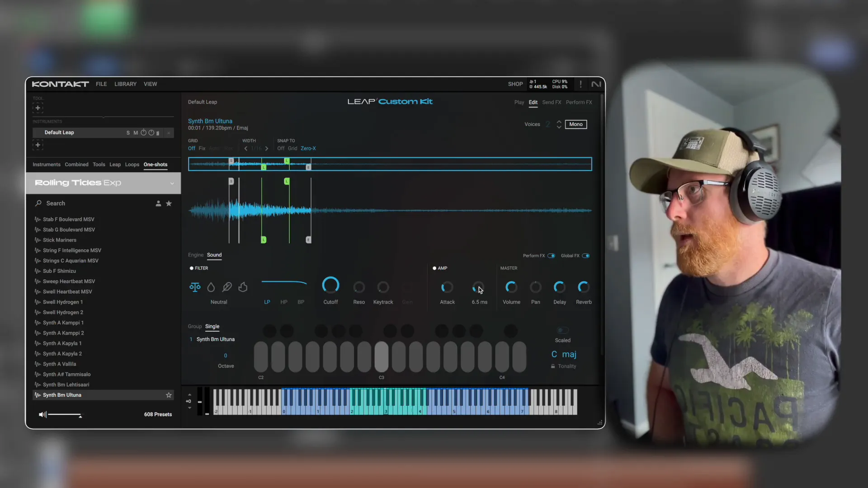This screenshot has height=488, width=868.
Task: Set Snap To Grid option
Action: 292,149
